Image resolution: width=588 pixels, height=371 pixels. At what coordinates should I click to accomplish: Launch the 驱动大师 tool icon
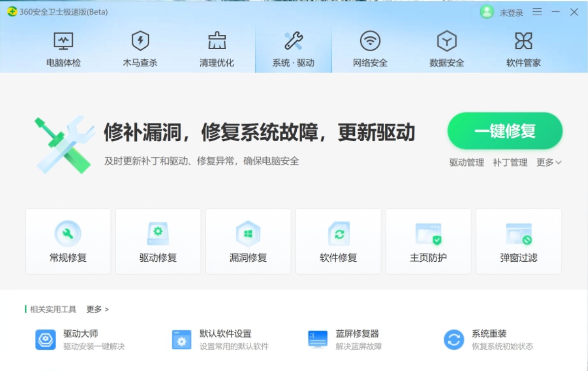pyautogui.click(x=45, y=340)
